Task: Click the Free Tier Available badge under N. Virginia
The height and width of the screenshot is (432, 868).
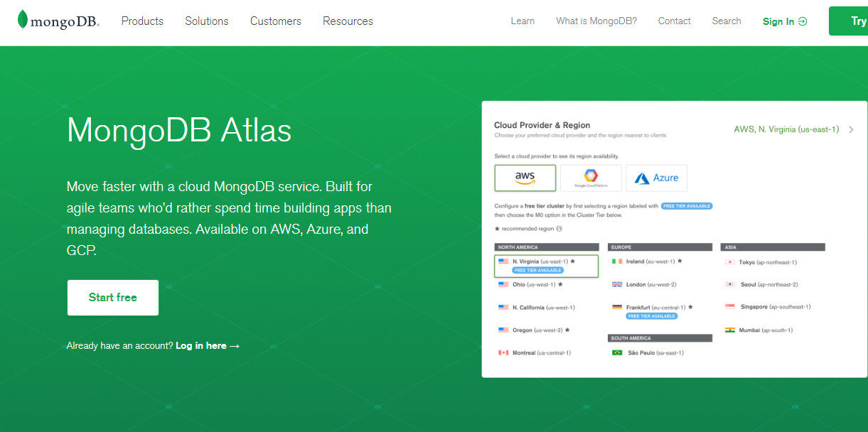Action: (538, 271)
